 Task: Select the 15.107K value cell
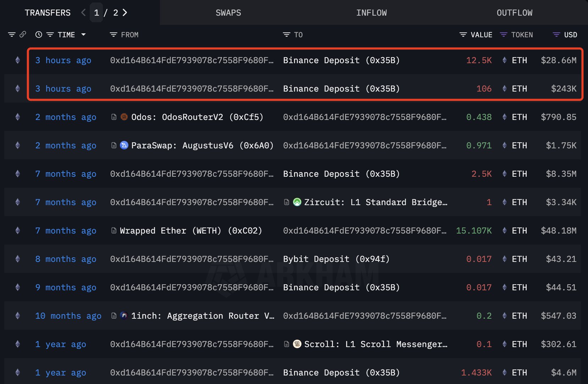[x=474, y=231]
